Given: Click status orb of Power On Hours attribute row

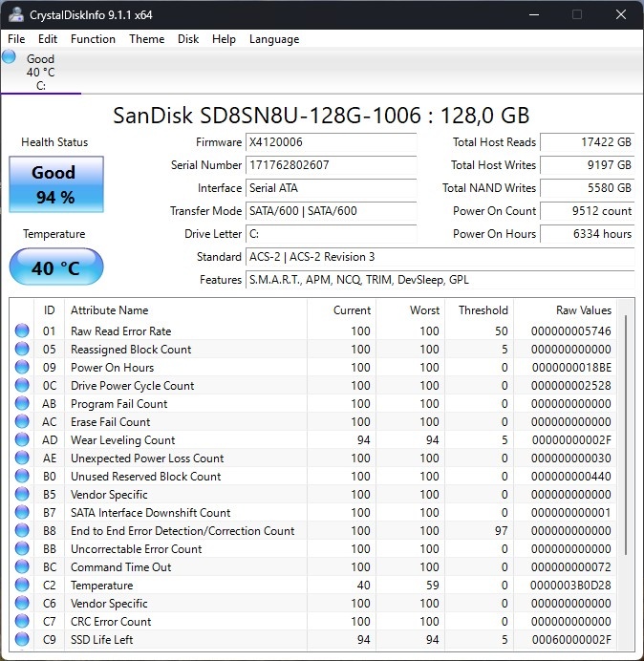Looking at the screenshot, I should click(22, 367).
